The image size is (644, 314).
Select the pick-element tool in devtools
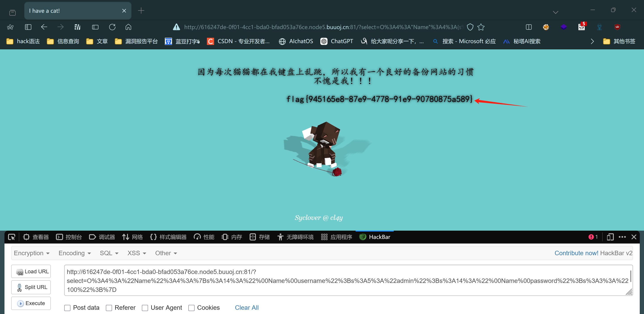tap(11, 237)
